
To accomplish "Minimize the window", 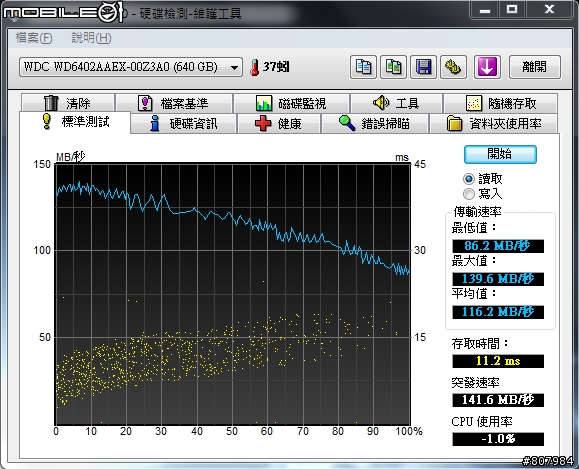I will click(x=484, y=9).
